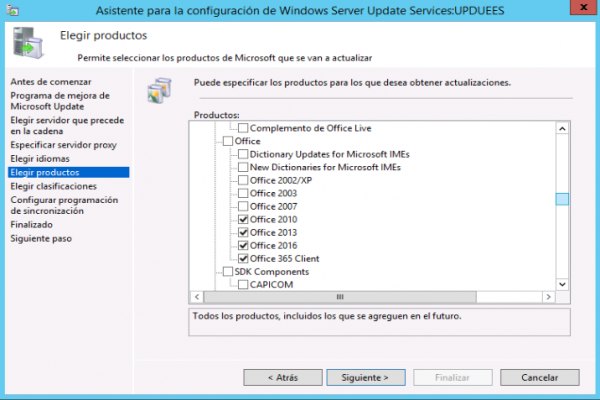Click the vertical scrollbar thumb
Viewport: 600px width, 400px height.
(x=562, y=199)
